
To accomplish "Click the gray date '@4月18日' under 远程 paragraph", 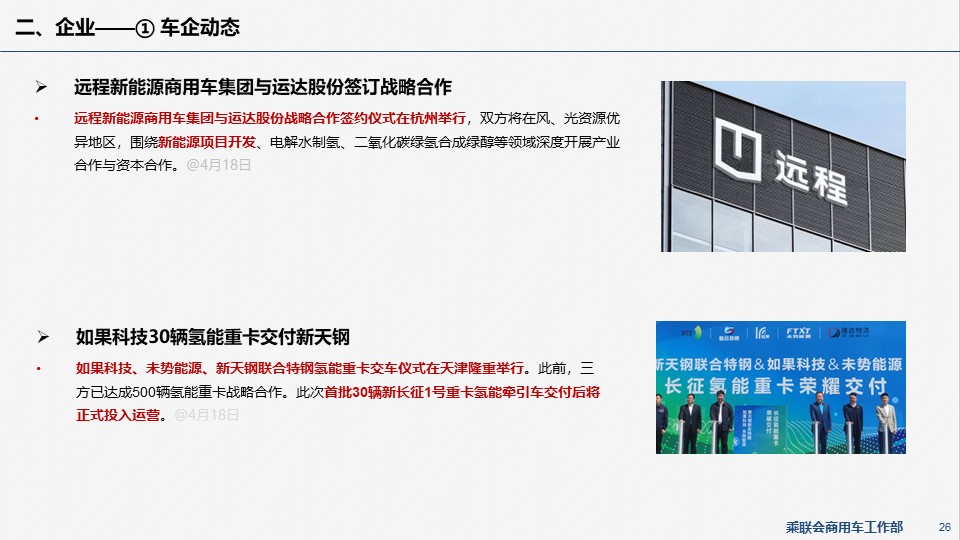I will 219,165.
